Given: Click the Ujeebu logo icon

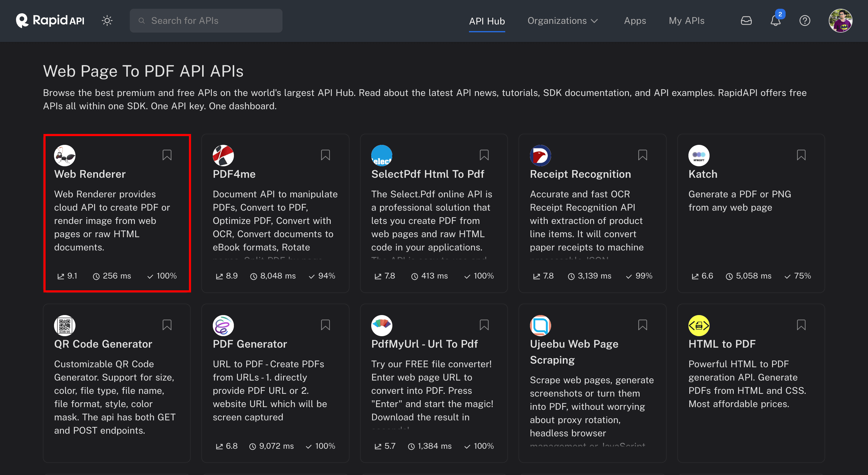Looking at the screenshot, I should pyautogui.click(x=540, y=325).
